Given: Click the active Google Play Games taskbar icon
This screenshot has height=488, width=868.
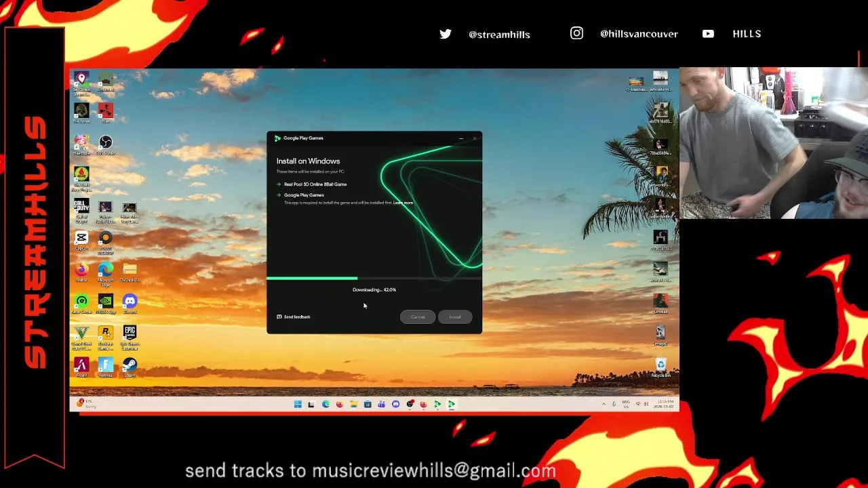Looking at the screenshot, I should [452, 405].
